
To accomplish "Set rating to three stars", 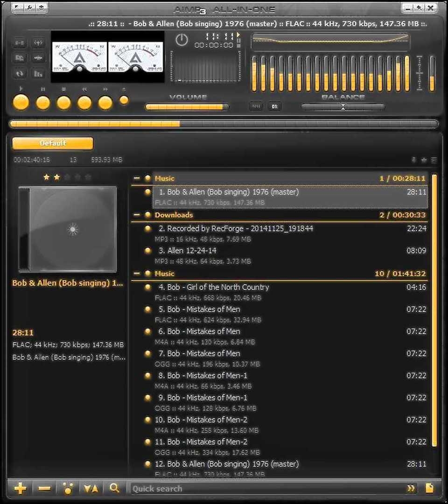I will coord(67,177).
